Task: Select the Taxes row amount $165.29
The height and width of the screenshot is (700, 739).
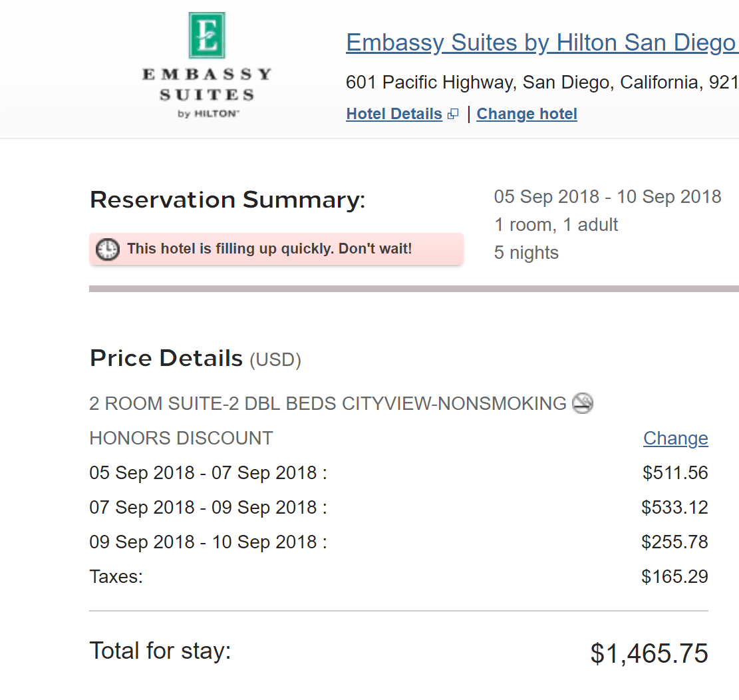Action: click(675, 576)
